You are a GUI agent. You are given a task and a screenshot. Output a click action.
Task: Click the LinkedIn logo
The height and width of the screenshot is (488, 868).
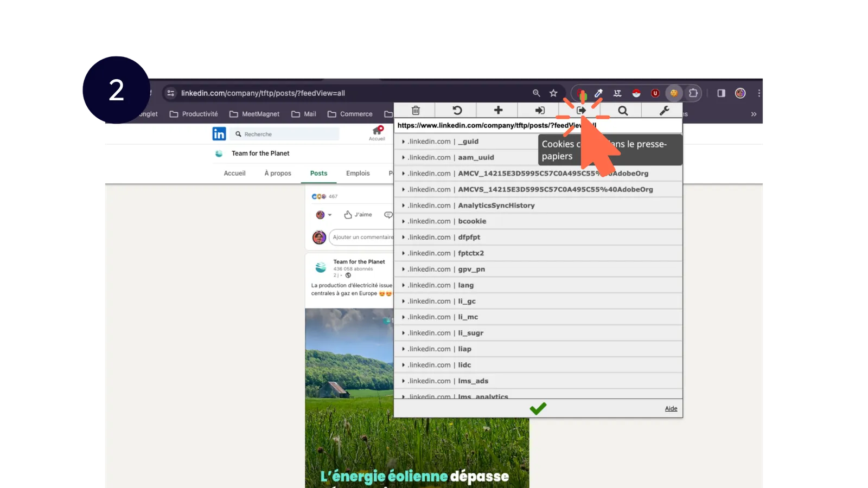[219, 134]
